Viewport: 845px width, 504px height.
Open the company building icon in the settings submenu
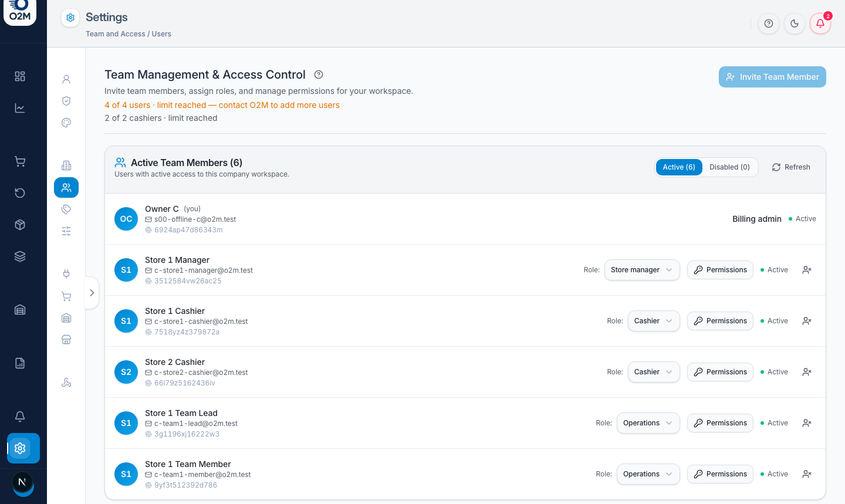click(x=66, y=165)
